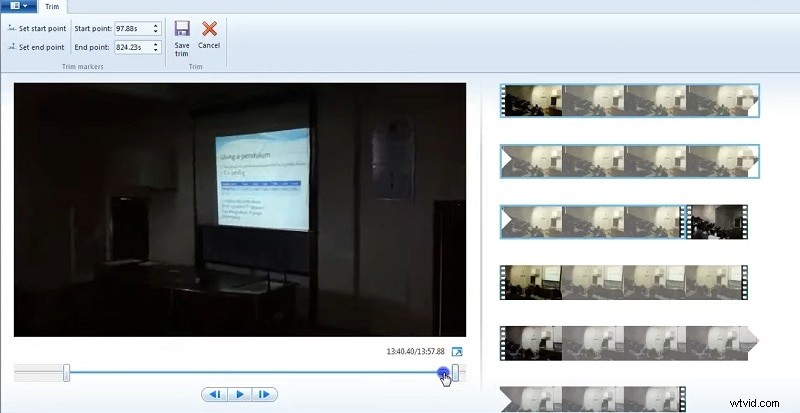The height and width of the screenshot is (413, 800).
Task: Click the start trim handle on the seek bar
Action: 66,373
